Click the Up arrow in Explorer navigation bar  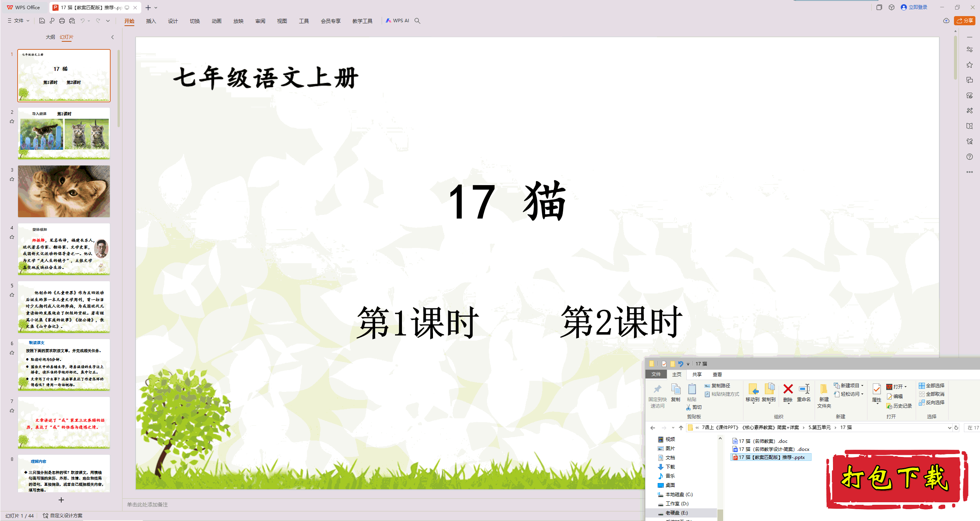(x=681, y=428)
